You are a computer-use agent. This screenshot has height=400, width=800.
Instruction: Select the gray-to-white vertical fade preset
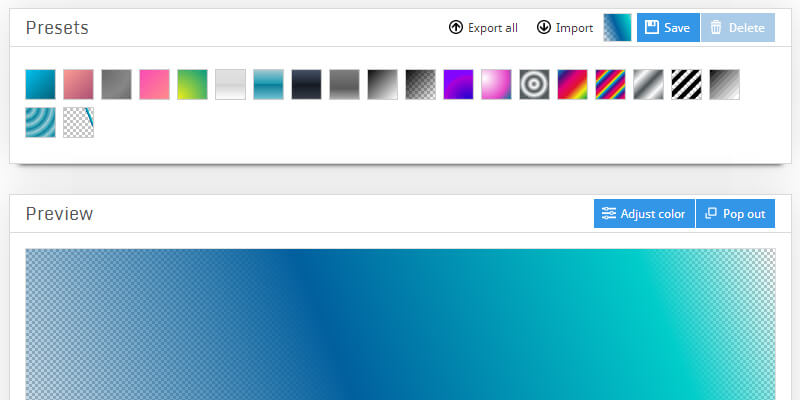(x=344, y=84)
